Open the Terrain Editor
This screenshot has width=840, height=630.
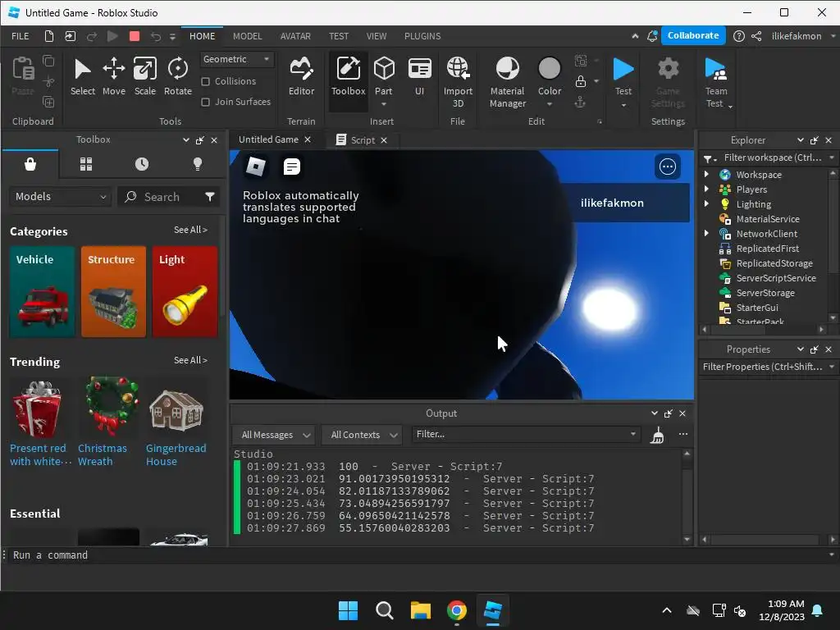[302, 77]
